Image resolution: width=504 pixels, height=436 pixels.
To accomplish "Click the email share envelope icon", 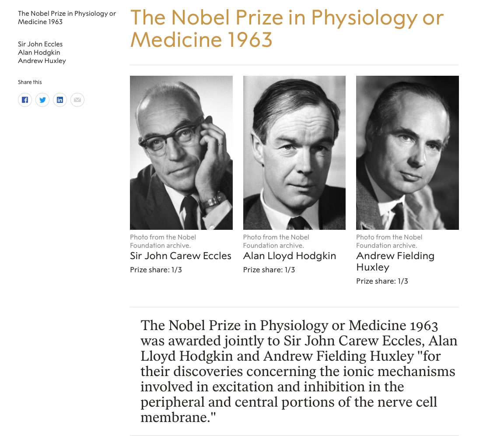I will tap(77, 100).
